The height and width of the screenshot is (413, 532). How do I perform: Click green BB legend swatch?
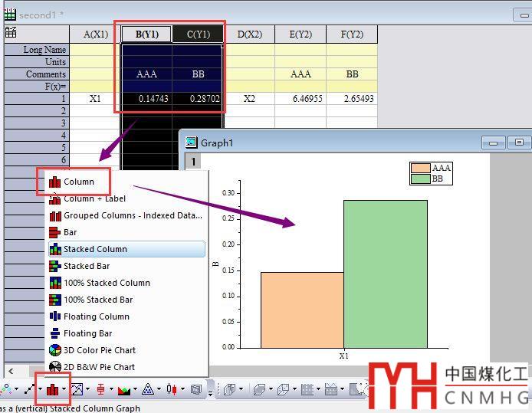coord(420,179)
